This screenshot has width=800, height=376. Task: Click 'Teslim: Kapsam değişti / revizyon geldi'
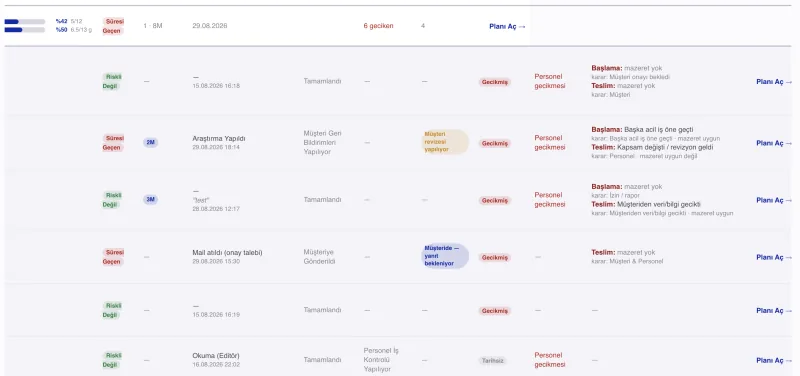pos(653,147)
